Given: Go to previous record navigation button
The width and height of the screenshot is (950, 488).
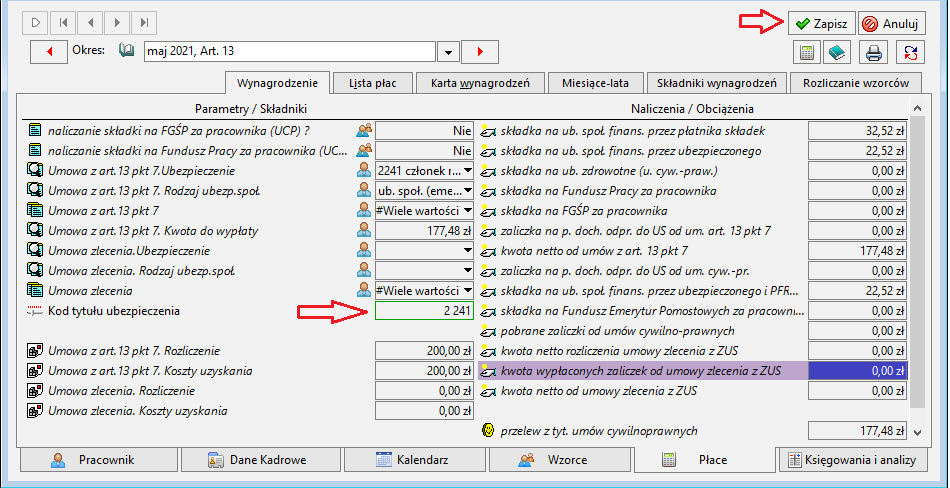Looking at the screenshot, I should click(90, 23).
